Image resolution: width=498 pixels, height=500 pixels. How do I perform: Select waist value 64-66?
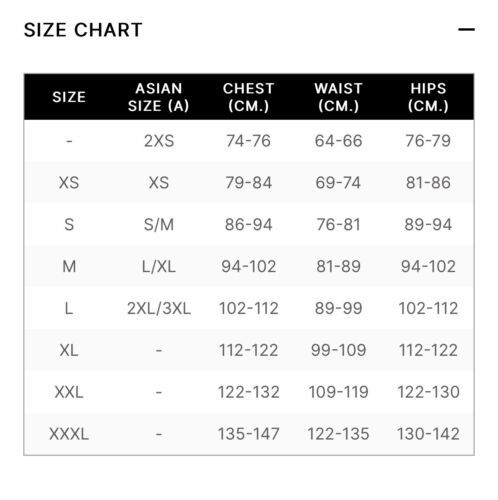(x=338, y=141)
